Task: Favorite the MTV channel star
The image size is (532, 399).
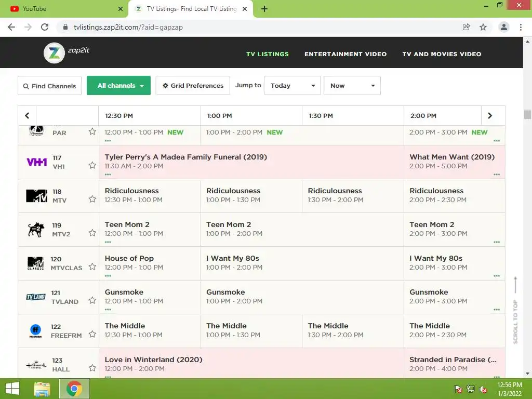Action: click(x=92, y=199)
